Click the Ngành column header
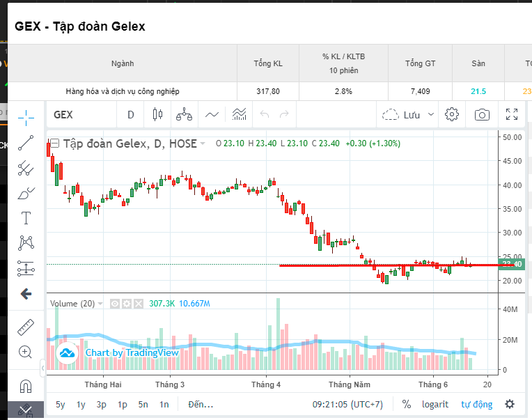 click(123, 63)
